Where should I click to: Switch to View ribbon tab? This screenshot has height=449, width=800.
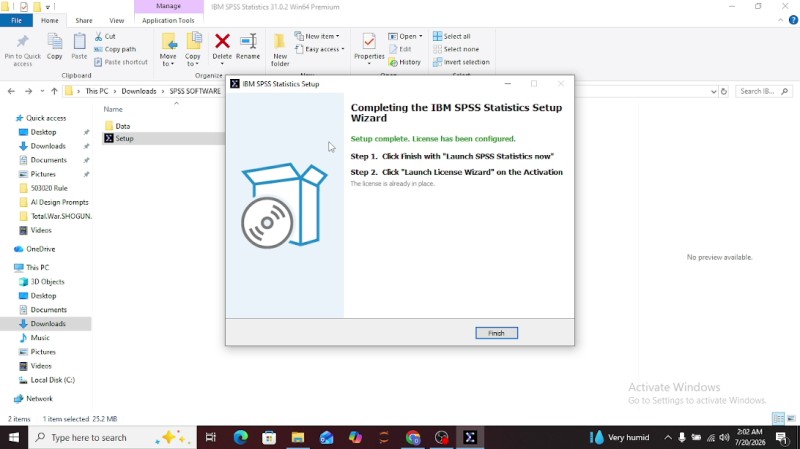[x=116, y=20]
